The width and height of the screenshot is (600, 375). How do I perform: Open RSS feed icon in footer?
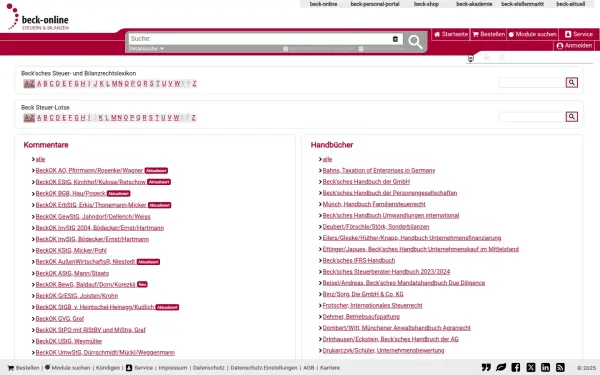[x=561, y=367]
